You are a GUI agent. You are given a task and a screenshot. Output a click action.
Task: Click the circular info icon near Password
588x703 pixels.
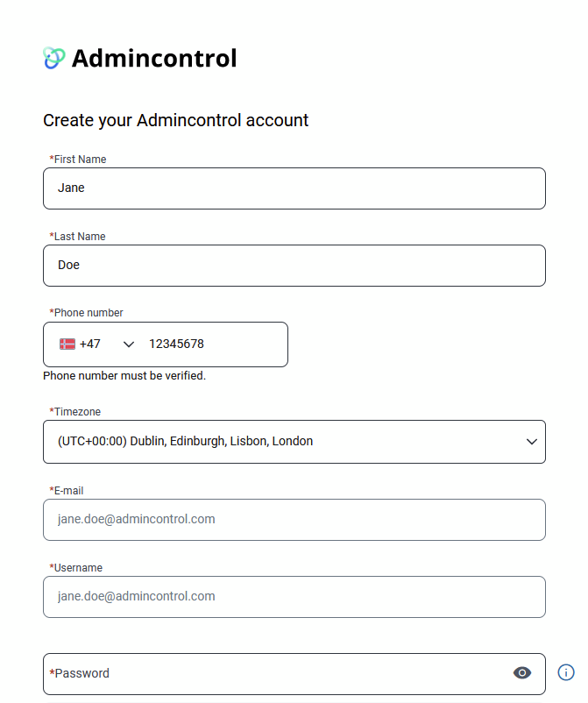[566, 672]
